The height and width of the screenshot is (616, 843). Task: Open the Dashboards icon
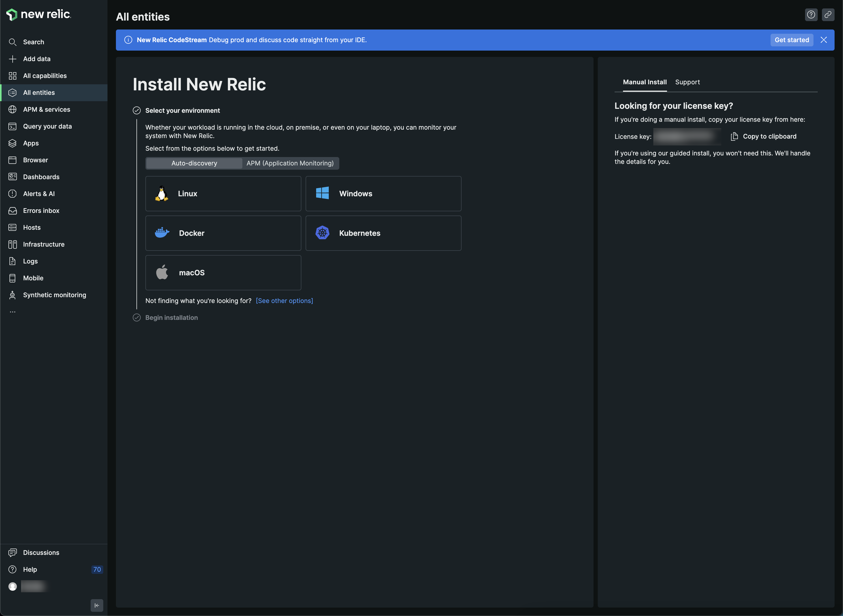point(13,177)
